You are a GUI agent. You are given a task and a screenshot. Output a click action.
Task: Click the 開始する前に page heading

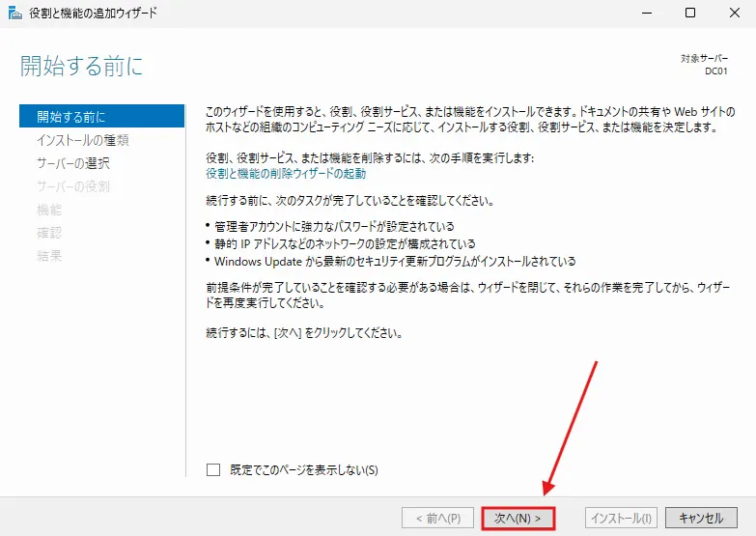pos(81,66)
